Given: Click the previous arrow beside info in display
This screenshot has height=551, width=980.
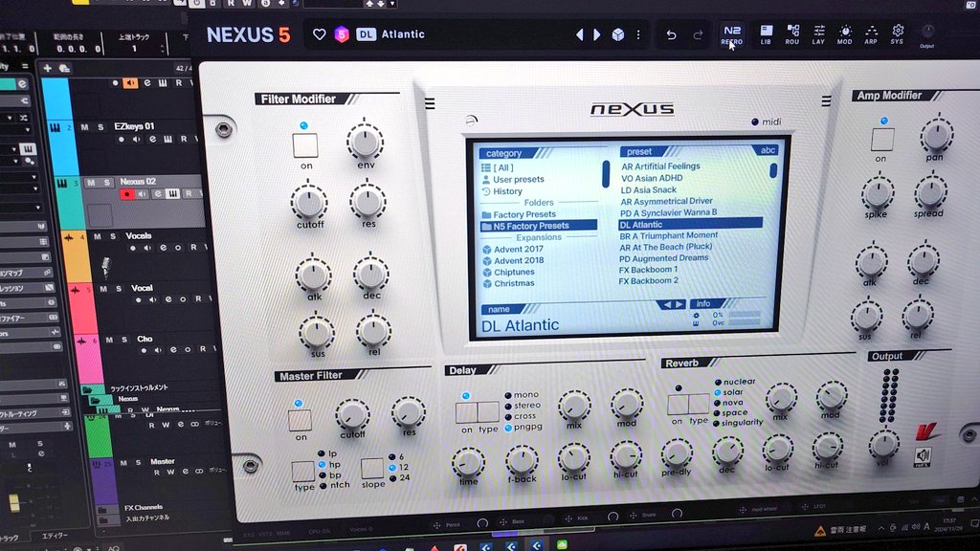Looking at the screenshot, I should (x=666, y=304).
